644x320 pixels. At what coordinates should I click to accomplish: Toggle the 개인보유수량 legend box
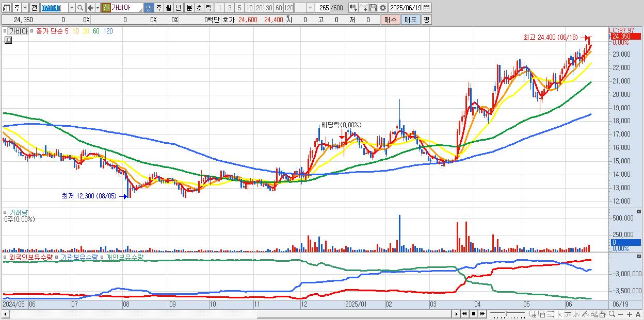tap(102, 257)
